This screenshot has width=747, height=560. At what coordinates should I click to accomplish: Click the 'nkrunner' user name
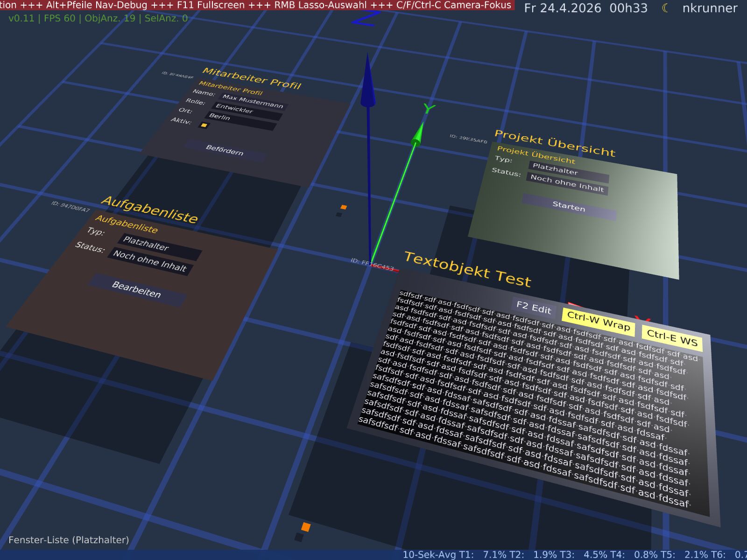pyautogui.click(x=710, y=8)
